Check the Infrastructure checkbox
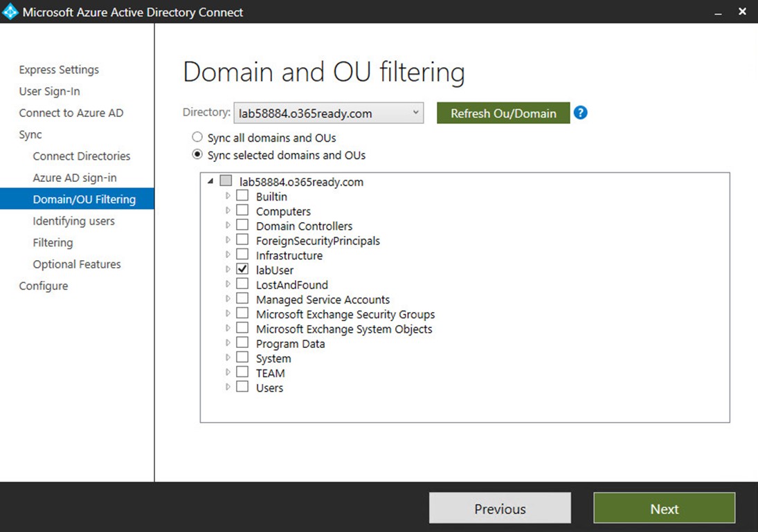 tap(242, 254)
